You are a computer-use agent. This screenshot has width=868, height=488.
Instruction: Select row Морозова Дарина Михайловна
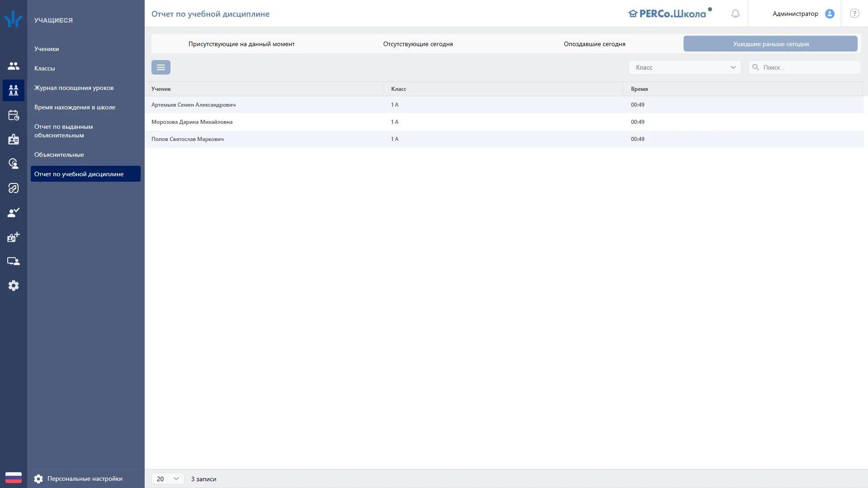coord(504,122)
